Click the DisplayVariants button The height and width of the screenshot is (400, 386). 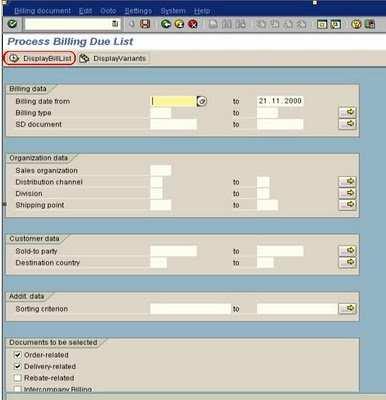coord(113,58)
